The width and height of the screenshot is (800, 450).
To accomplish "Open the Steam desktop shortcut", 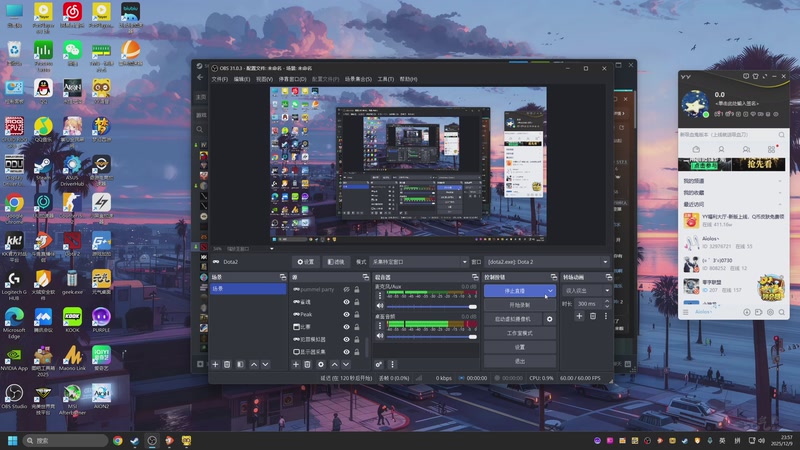I will point(43,169).
